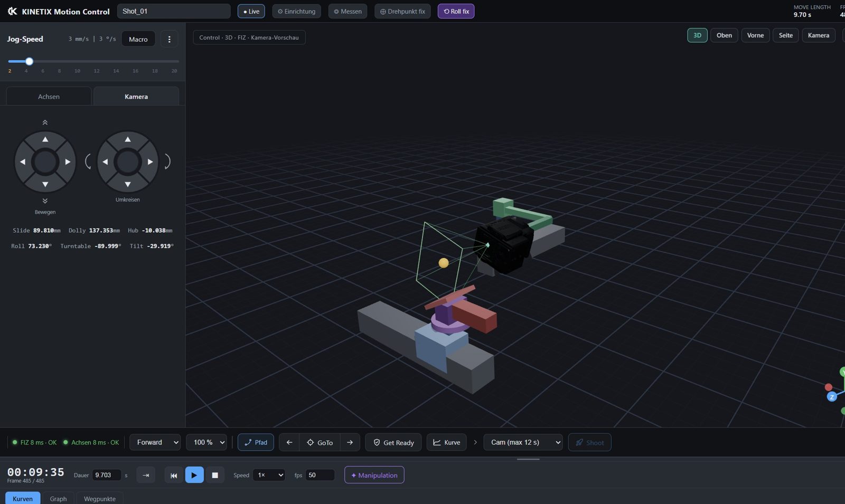Open the three-dot Jog-Speed options menu
This screenshot has width=845, height=504.
(169, 39)
